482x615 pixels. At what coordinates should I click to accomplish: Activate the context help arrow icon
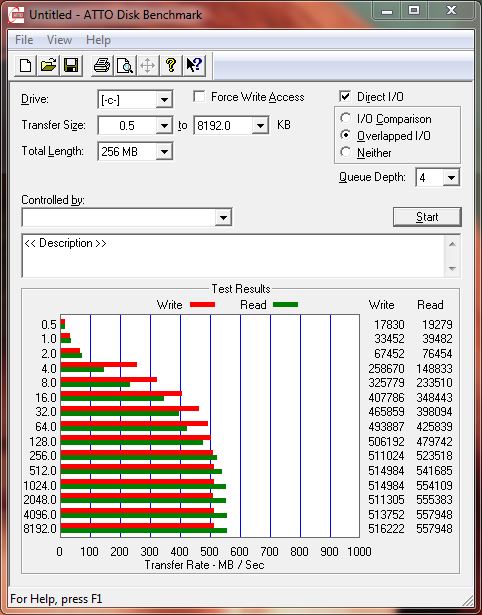coord(194,65)
